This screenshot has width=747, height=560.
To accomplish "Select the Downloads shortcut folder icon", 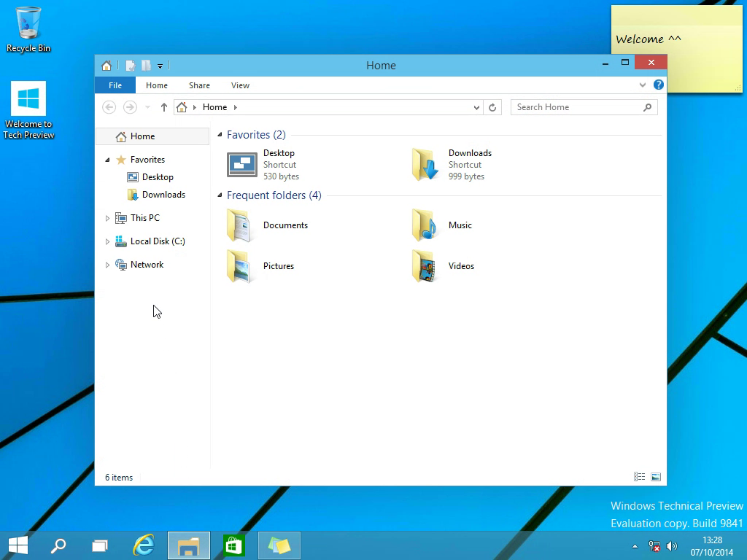I will [425, 164].
